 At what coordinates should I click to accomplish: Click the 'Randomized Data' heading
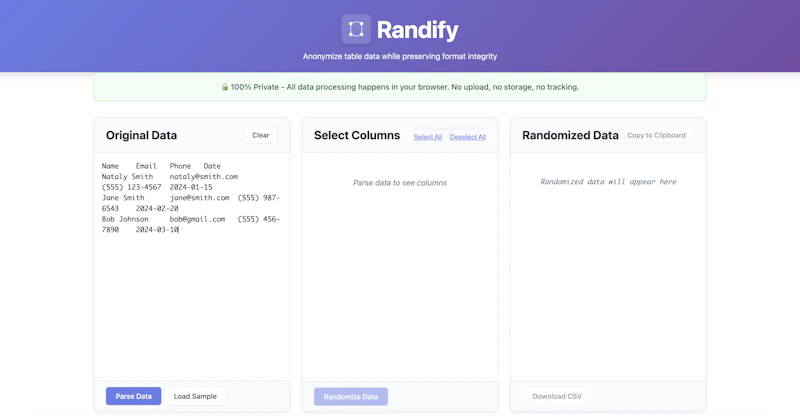point(570,135)
